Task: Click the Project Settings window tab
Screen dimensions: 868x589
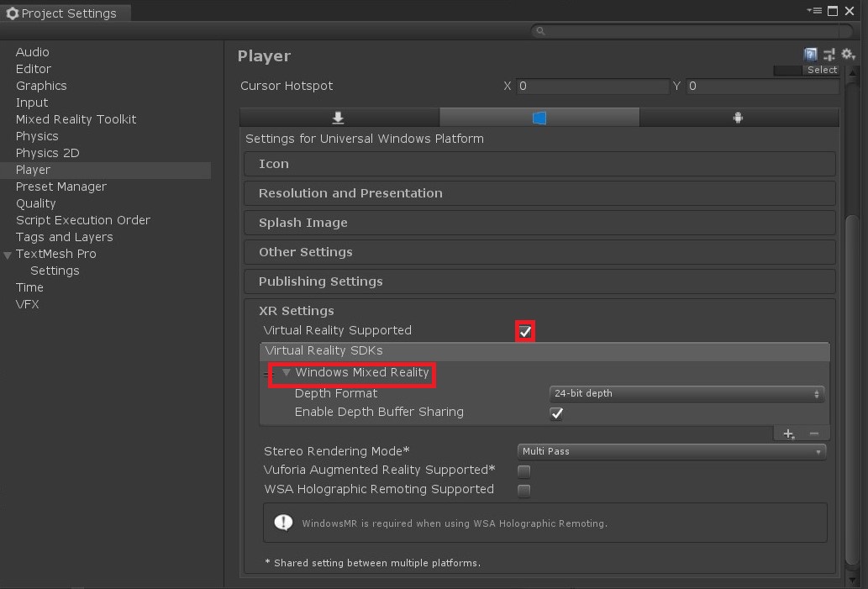Action: tap(66, 13)
